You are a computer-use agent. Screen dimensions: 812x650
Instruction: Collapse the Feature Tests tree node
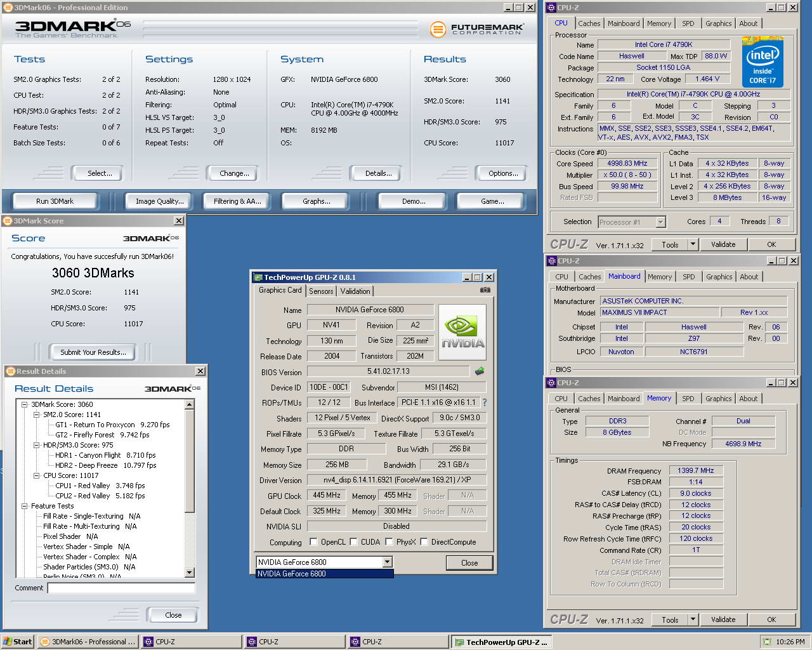(x=25, y=506)
